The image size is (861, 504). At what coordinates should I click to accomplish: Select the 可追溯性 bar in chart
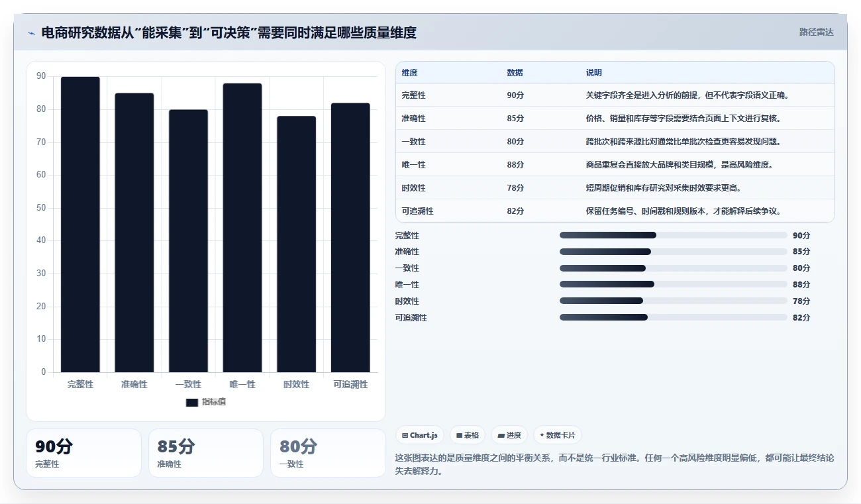350,238
